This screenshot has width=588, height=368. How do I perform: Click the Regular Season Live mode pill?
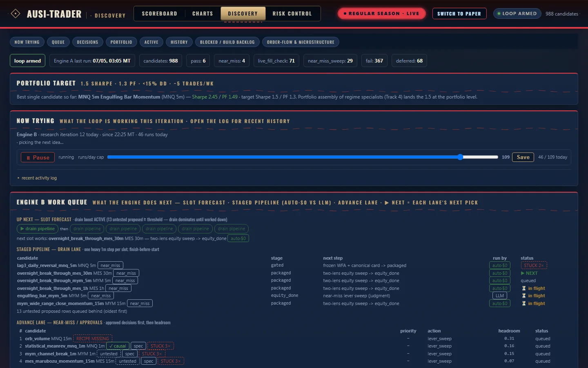click(x=381, y=13)
